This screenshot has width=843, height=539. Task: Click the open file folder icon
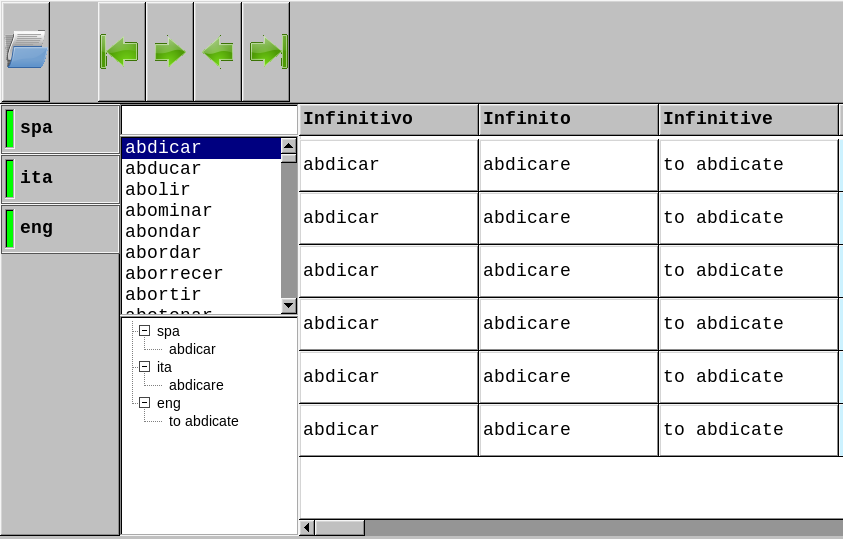pyautogui.click(x=26, y=51)
